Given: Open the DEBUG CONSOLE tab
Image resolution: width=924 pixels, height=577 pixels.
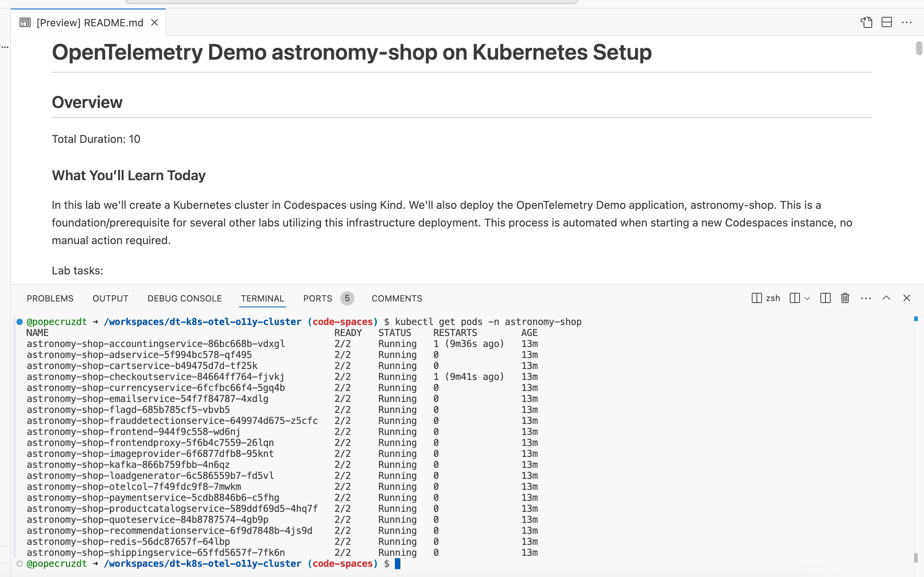Looking at the screenshot, I should (184, 298).
